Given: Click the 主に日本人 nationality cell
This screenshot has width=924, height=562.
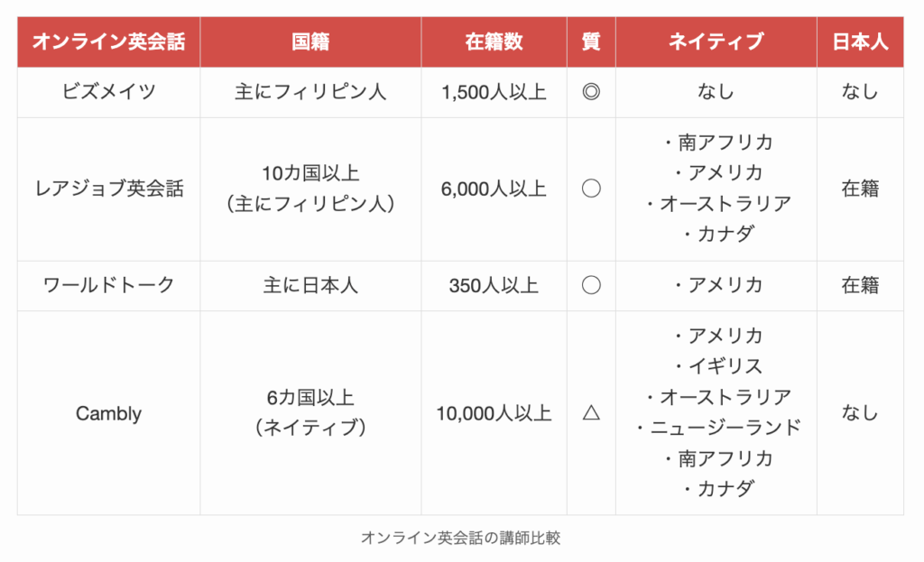Looking at the screenshot, I should click(310, 286).
